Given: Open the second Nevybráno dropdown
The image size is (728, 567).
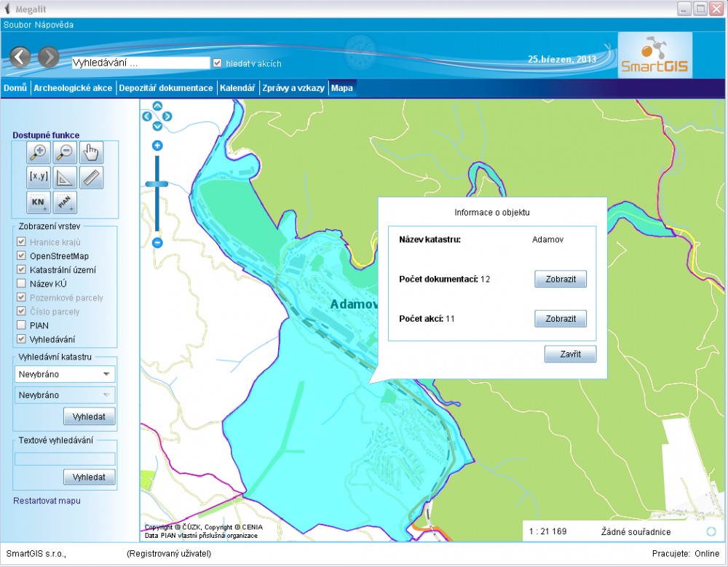Looking at the screenshot, I should pyautogui.click(x=64, y=395).
